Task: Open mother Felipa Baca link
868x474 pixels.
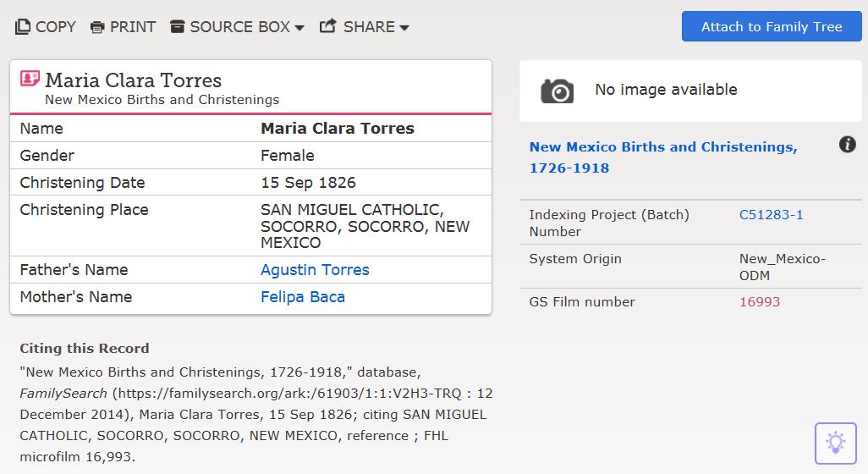Action: pyautogui.click(x=302, y=297)
